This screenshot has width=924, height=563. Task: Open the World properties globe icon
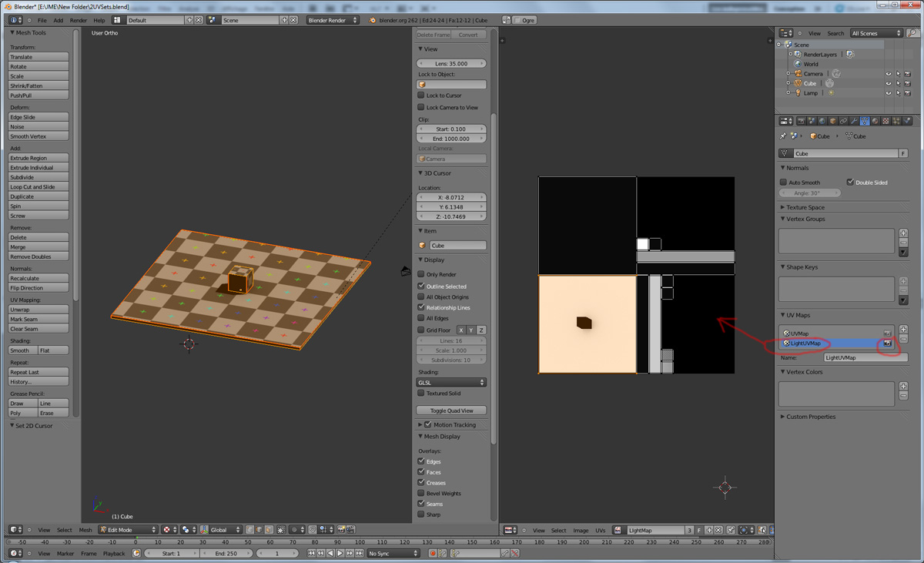click(822, 121)
